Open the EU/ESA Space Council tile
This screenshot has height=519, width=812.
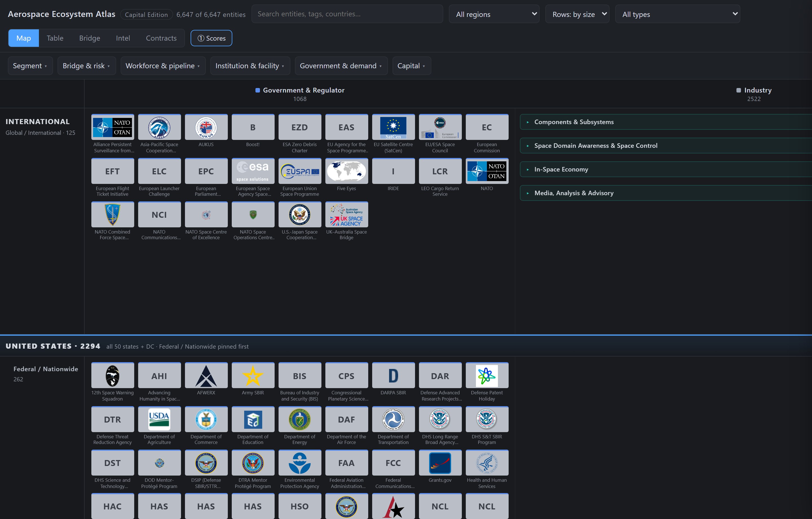(440, 127)
